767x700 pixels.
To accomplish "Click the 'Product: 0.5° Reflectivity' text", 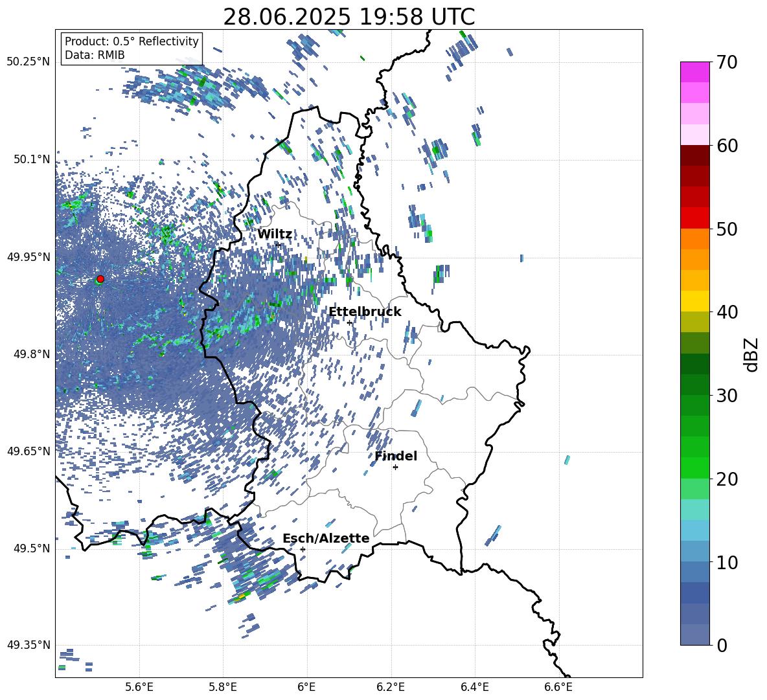I will [132, 41].
